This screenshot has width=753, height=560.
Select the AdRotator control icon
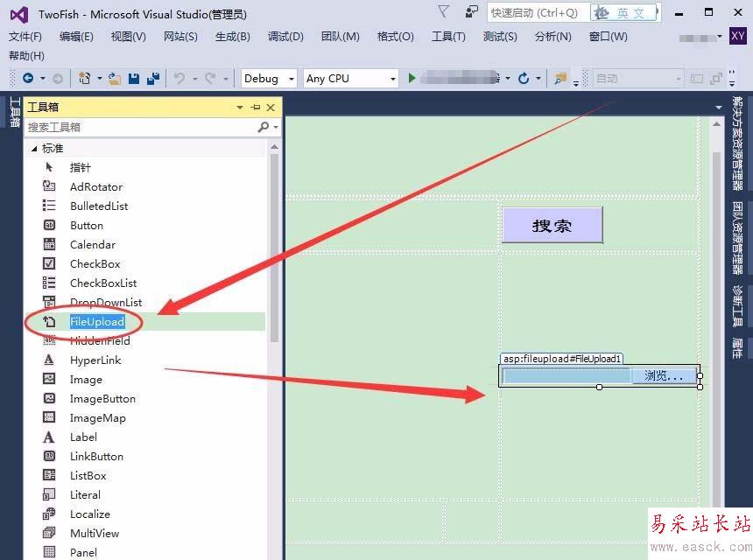pyautogui.click(x=49, y=186)
